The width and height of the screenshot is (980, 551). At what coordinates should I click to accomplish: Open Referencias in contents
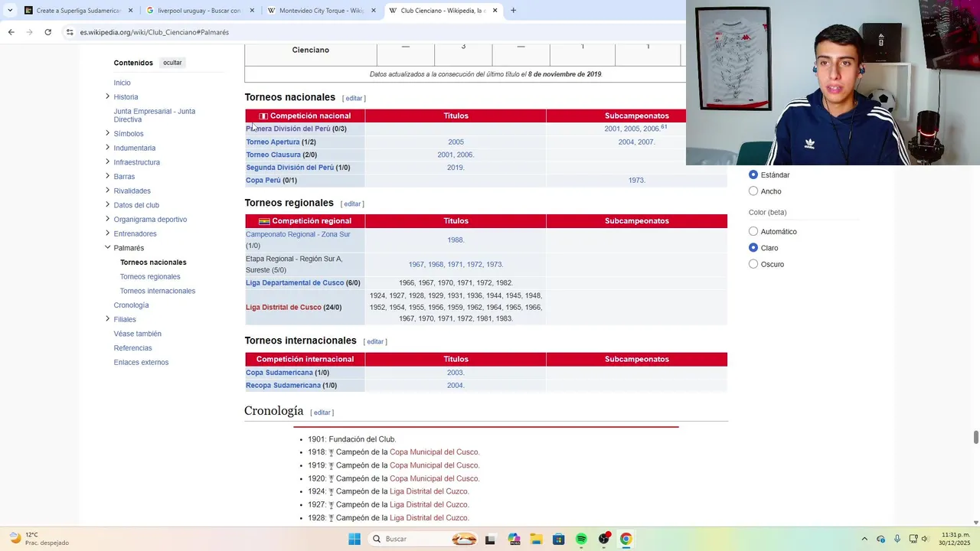[132, 348]
